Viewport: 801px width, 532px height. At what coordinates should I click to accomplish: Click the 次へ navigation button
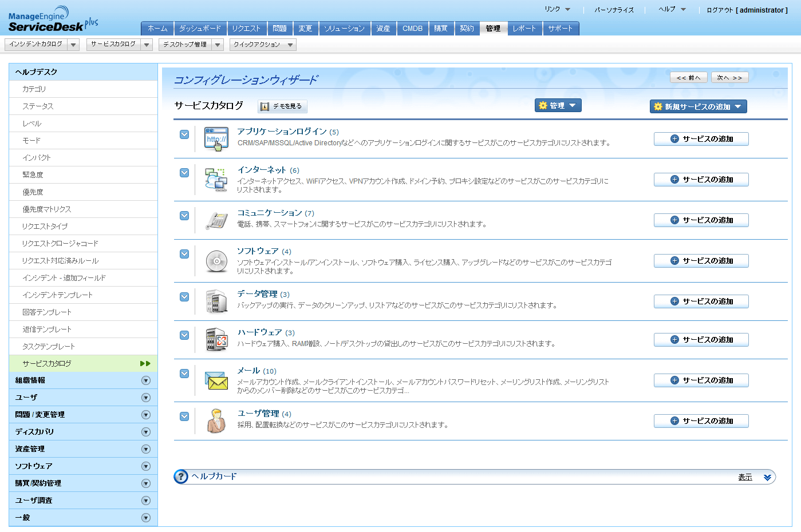point(729,77)
